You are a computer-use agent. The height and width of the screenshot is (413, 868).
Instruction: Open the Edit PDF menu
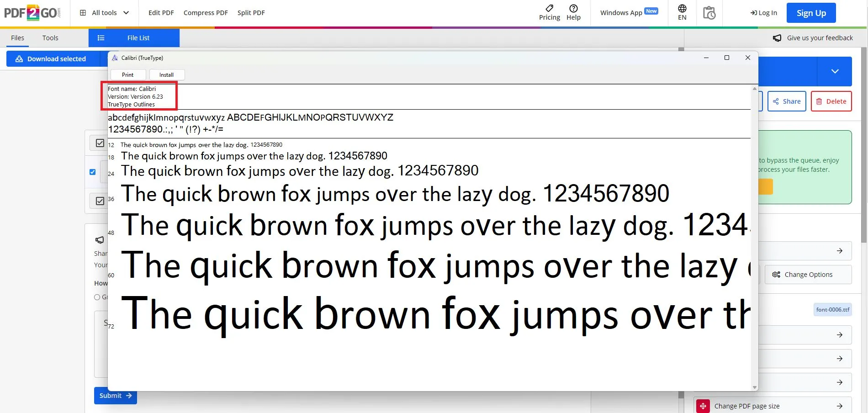[x=161, y=12]
